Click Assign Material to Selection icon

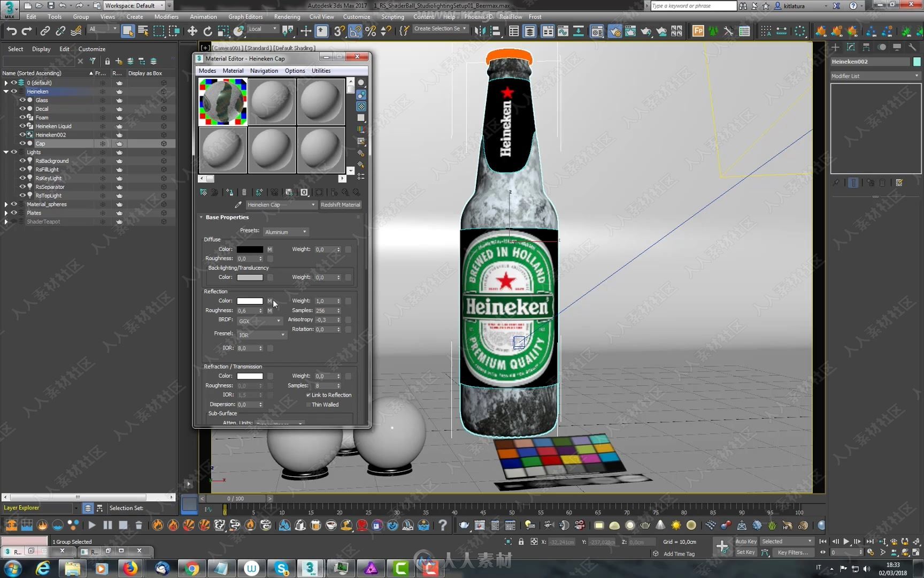[229, 192]
